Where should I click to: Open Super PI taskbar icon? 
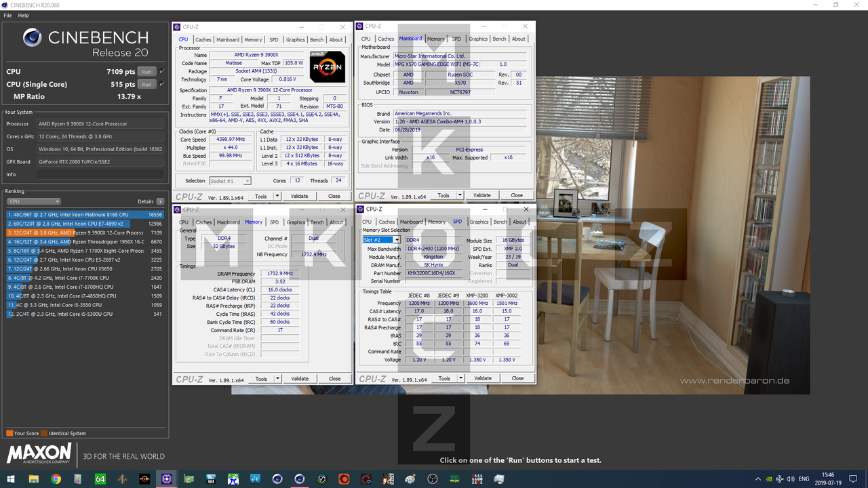pyautogui.click(x=233, y=479)
